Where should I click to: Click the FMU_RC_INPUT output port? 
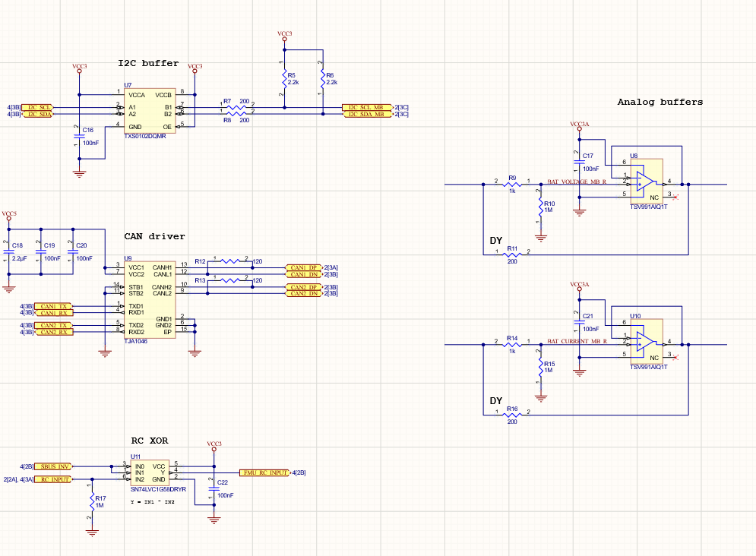point(263,471)
